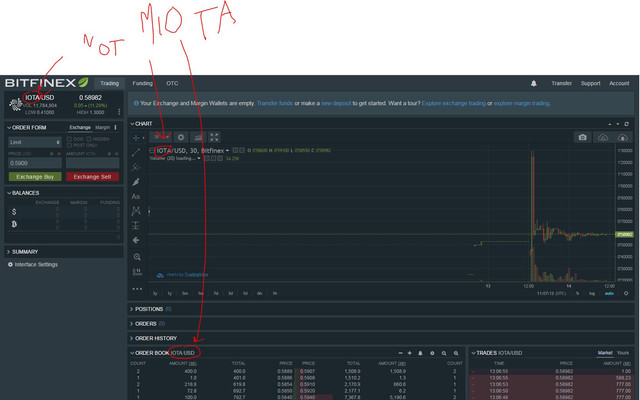The height and width of the screenshot is (400, 640).
Task: Collapse the BALANCES panel
Action: click(x=9, y=193)
